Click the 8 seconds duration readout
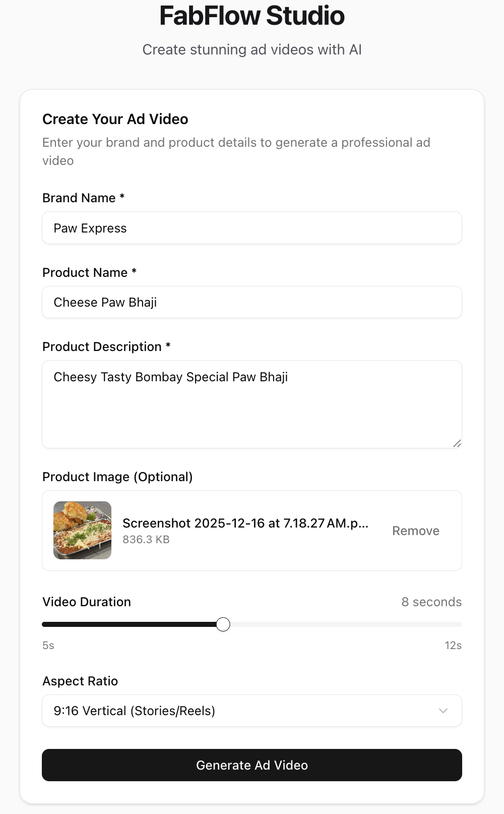The height and width of the screenshot is (814, 504). tap(431, 602)
